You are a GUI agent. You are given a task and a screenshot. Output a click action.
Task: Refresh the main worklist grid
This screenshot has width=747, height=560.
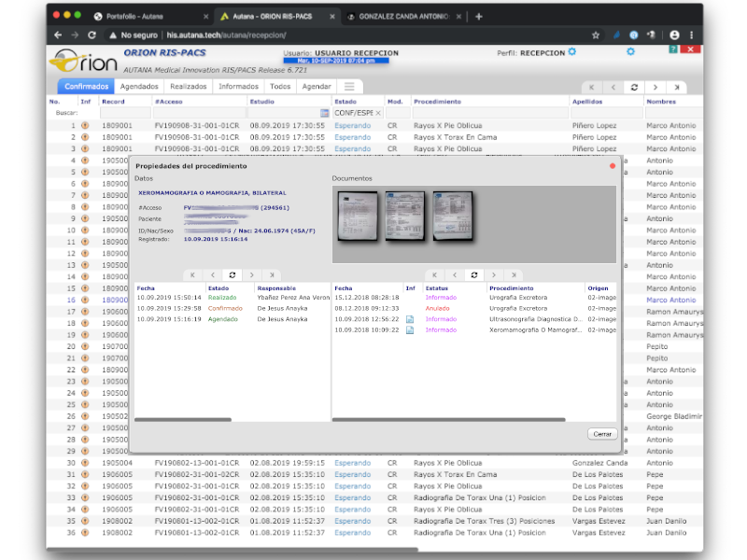tap(634, 87)
